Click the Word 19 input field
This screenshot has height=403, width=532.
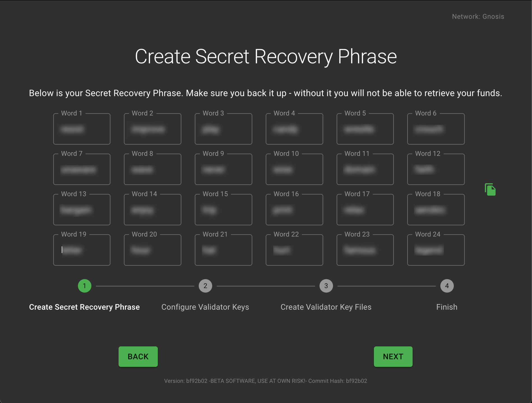82,250
